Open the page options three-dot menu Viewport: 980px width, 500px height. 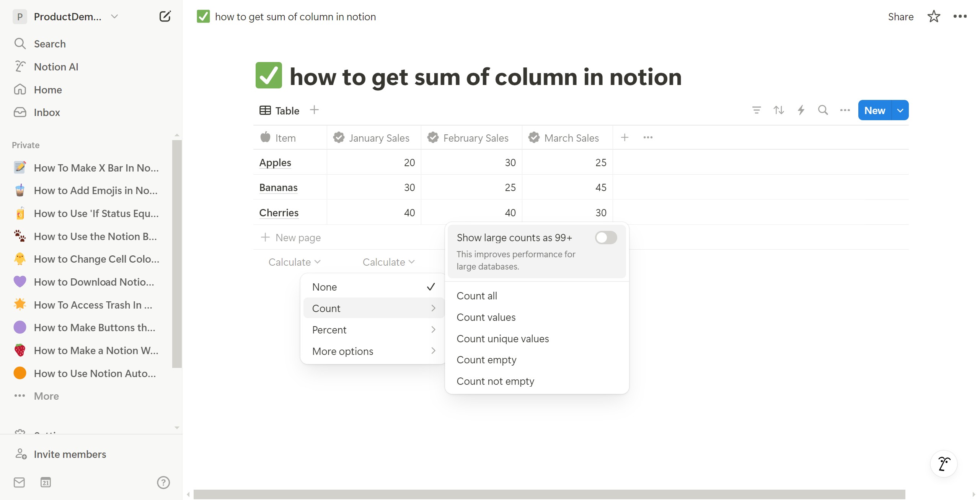pos(960,16)
